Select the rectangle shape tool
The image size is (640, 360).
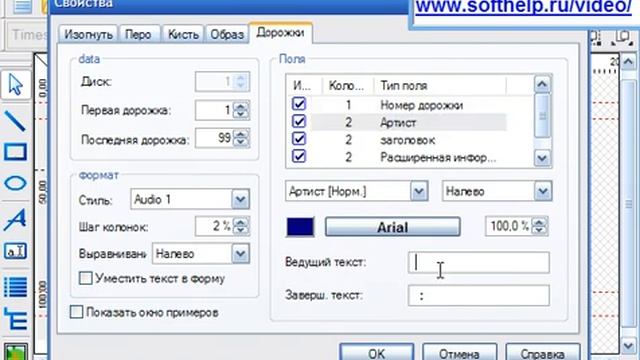tap(16, 151)
